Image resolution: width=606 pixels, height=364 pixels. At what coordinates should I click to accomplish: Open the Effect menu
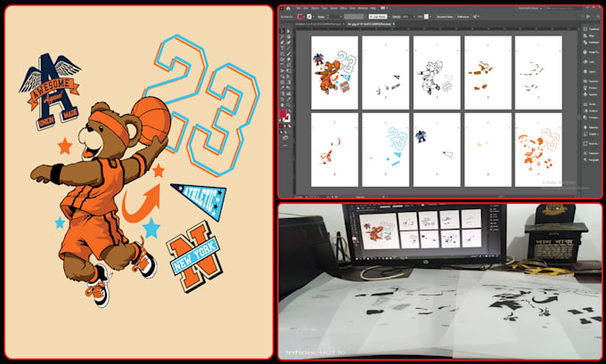[344, 8]
